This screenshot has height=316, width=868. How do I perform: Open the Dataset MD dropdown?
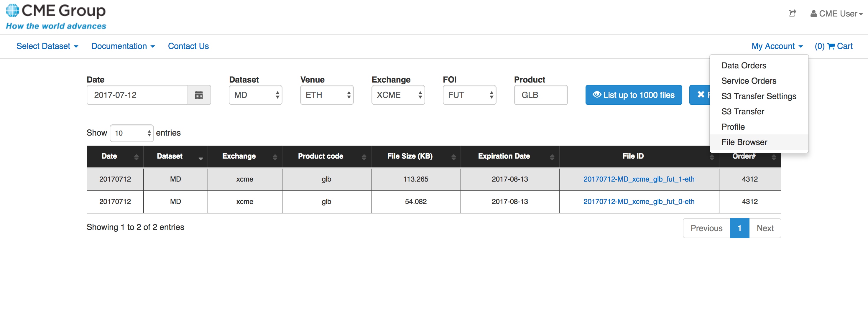click(255, 95)
